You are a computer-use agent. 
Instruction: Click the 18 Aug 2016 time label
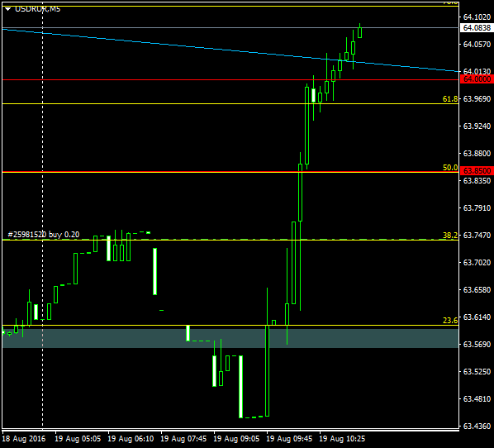[24, 439]
